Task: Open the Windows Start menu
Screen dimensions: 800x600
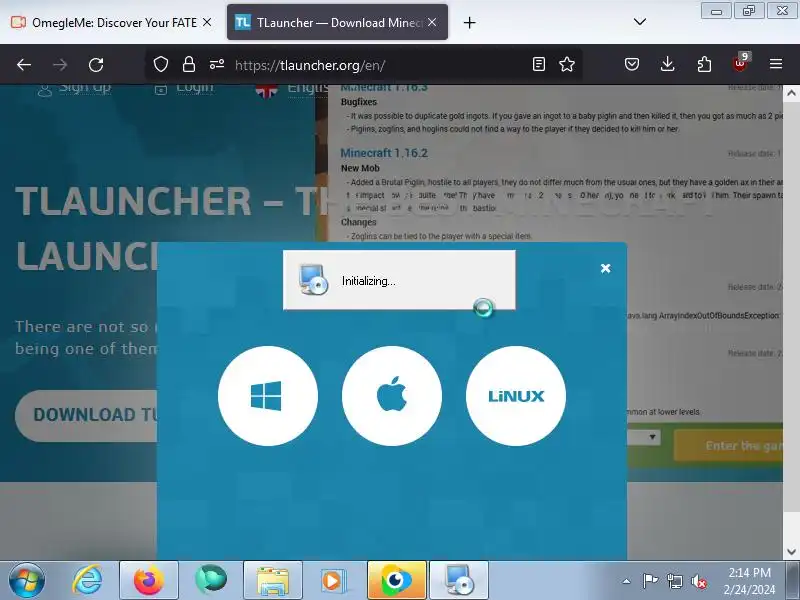Action: (26, 580)
